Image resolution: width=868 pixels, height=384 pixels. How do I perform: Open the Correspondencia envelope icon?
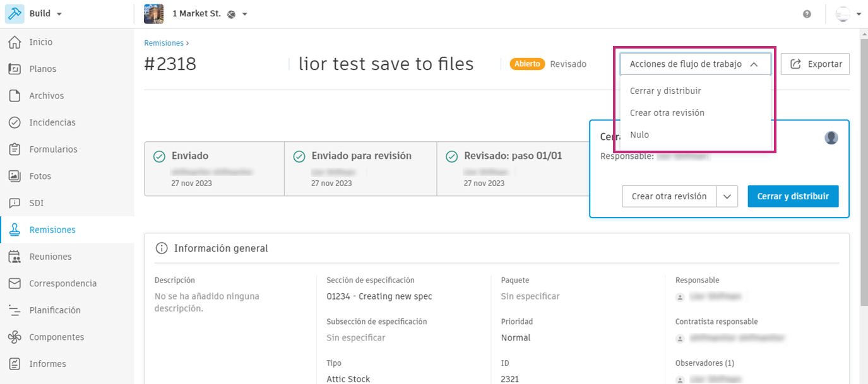(15, 284)
